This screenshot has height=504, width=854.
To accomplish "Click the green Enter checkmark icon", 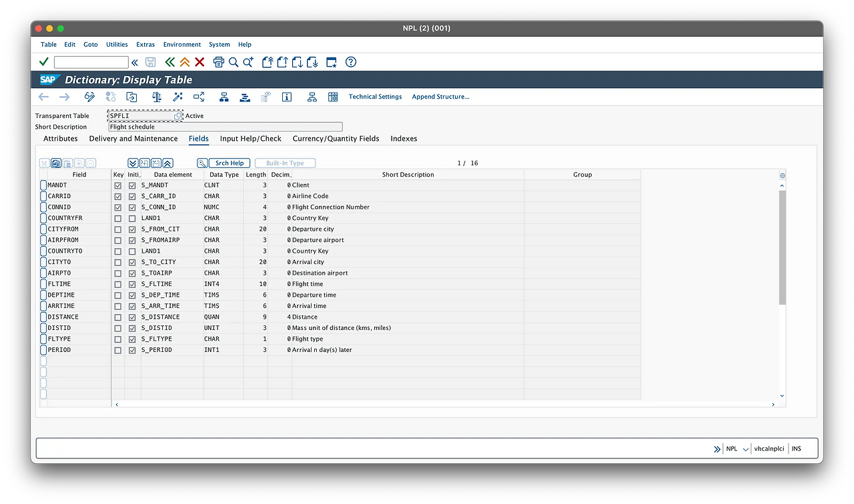I will click(x=44, y=62).
